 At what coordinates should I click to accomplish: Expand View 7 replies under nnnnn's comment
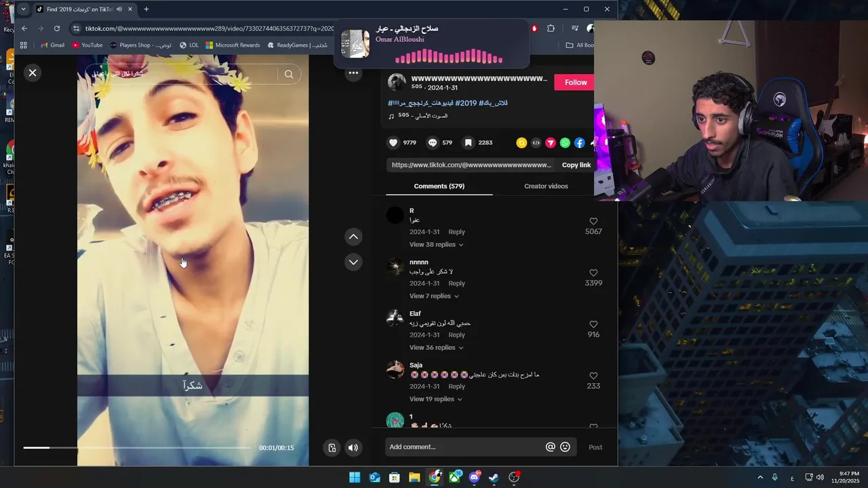point(434,296)
